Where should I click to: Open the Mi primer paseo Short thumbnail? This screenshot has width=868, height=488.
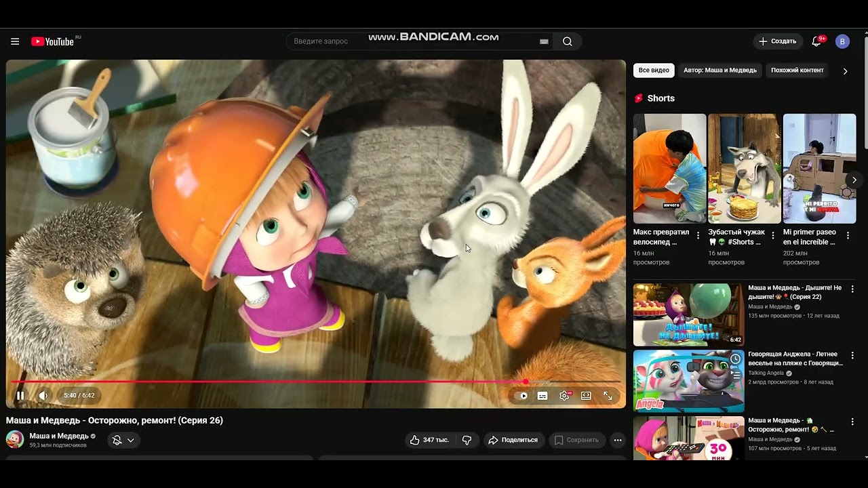[x=819, y=168]
